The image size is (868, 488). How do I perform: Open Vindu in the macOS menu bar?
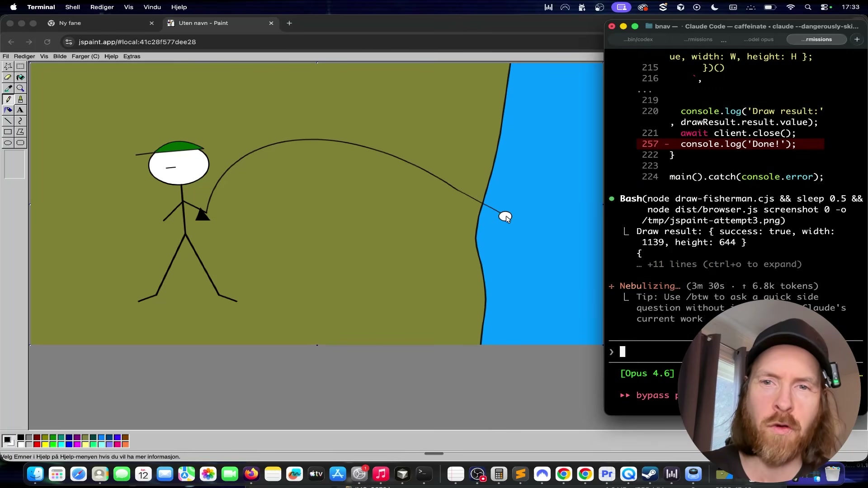[x=152, y=7]
